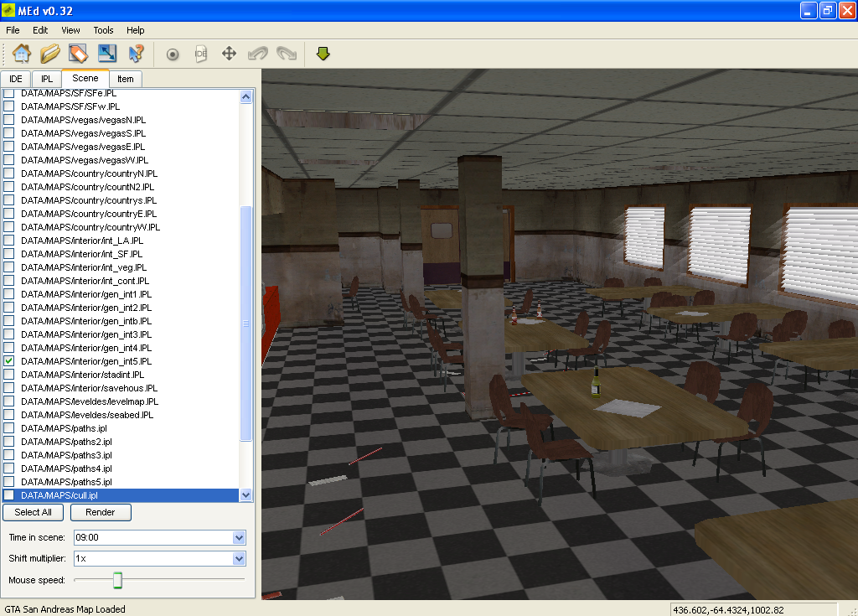Click the 3D scene door in viewport

pos(441,245)
